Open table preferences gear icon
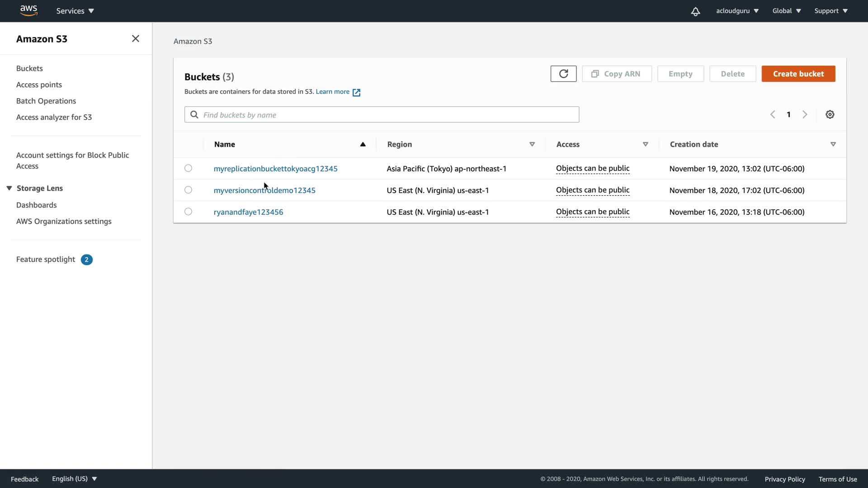The image size is (868, 488). (x=830, y=115)
